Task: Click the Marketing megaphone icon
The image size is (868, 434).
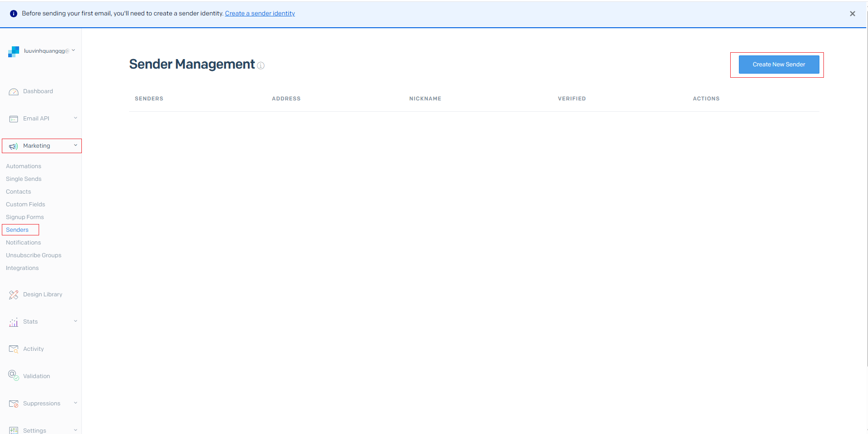Action: point(14,146)
